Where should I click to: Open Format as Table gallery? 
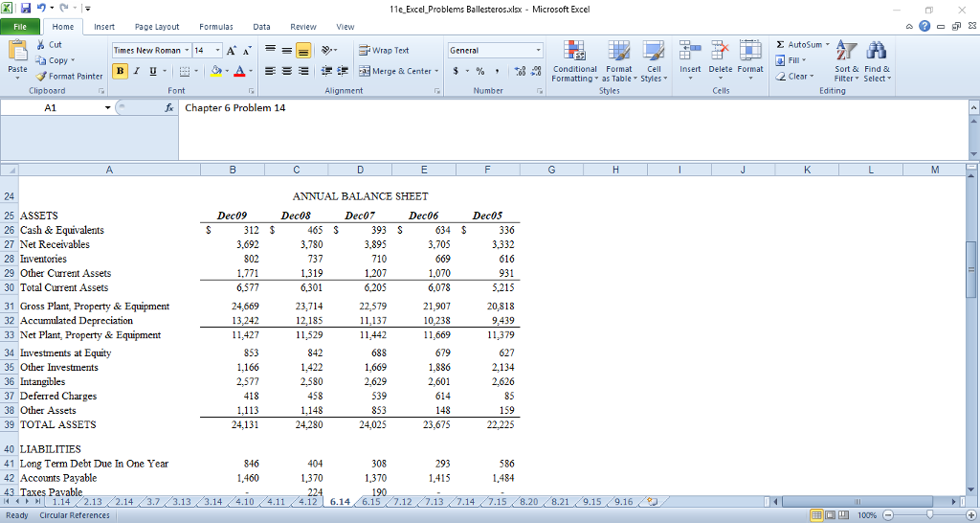(x=619, y=60)
